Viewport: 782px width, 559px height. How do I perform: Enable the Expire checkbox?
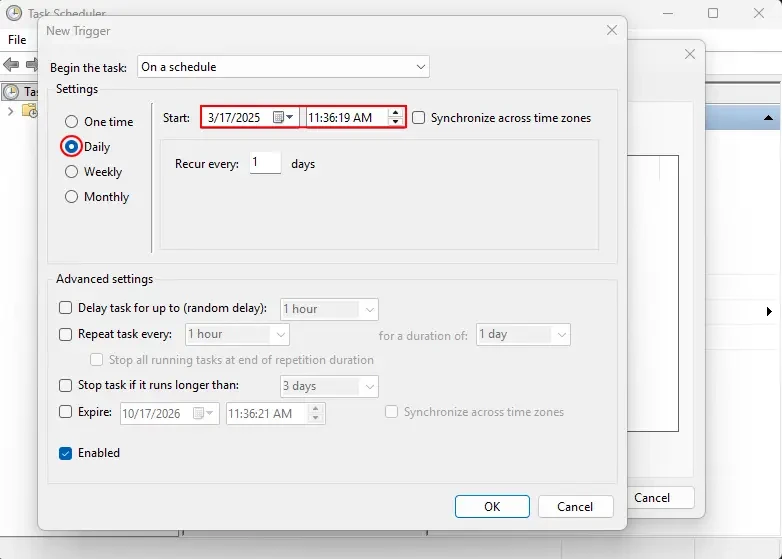coord(66,411)
